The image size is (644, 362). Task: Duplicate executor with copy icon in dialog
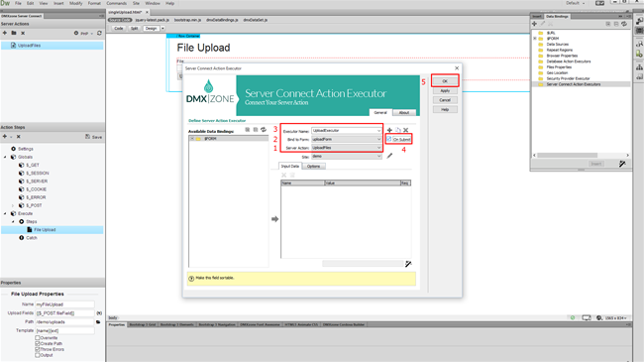397,130
